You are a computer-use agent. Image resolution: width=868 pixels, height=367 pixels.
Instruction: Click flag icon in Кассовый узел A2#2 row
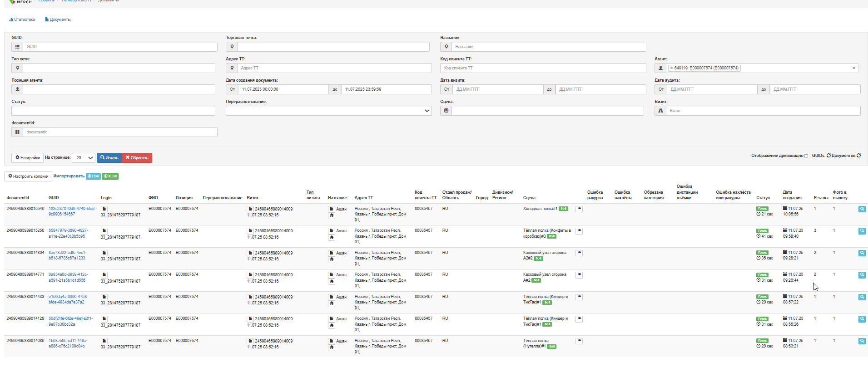click(579, 253)
